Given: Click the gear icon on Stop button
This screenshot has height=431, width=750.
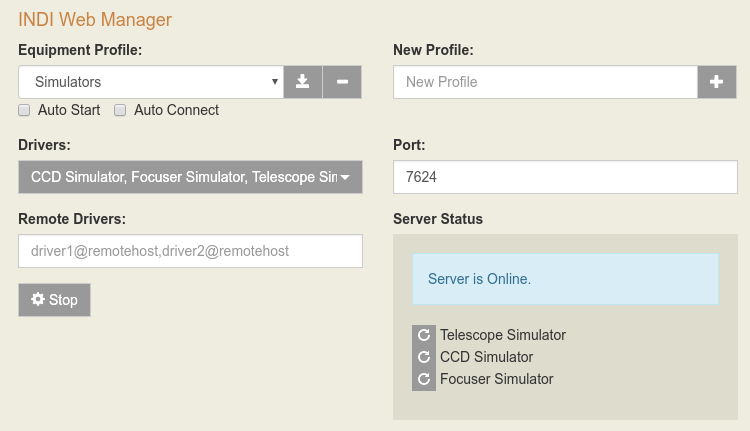Looking at the screenshot, I should click(38, 300).
